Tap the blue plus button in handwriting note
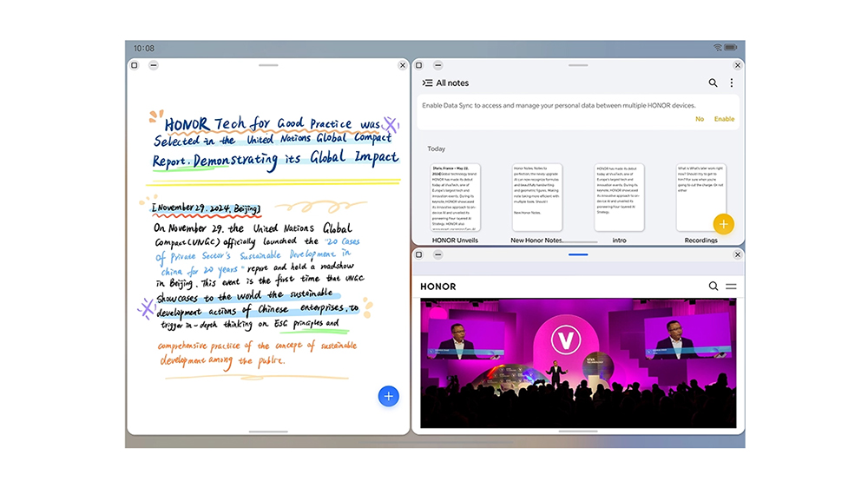Screen dimensions: 868x488 click(x=389, y=396)
